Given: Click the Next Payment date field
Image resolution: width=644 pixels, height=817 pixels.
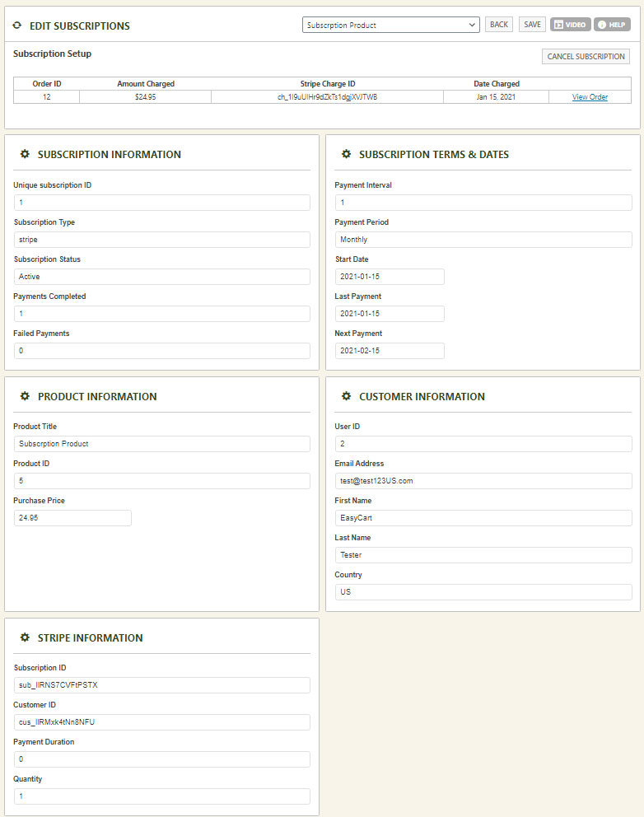Looking at the screenshot, I should click(x=390, y=351).
